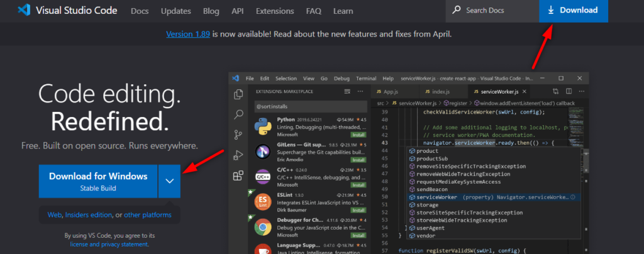Click the search magnifier icon in header
The width and height of the screenshot is (644, 254).
tap(457, 10)
